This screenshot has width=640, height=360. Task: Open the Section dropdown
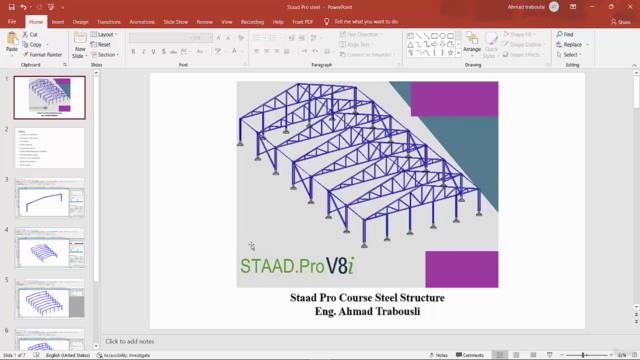click(x=104, y=55)
